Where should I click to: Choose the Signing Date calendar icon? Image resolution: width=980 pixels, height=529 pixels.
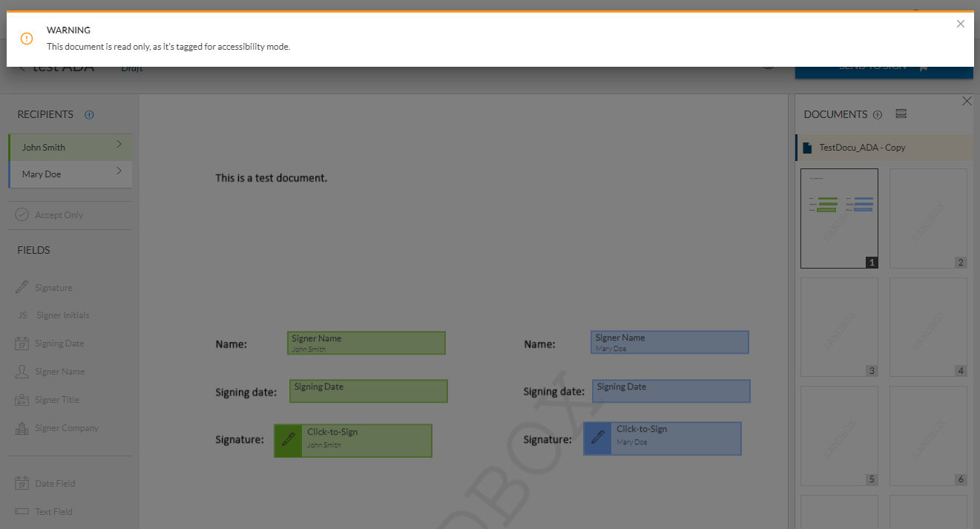pos(22,344)
